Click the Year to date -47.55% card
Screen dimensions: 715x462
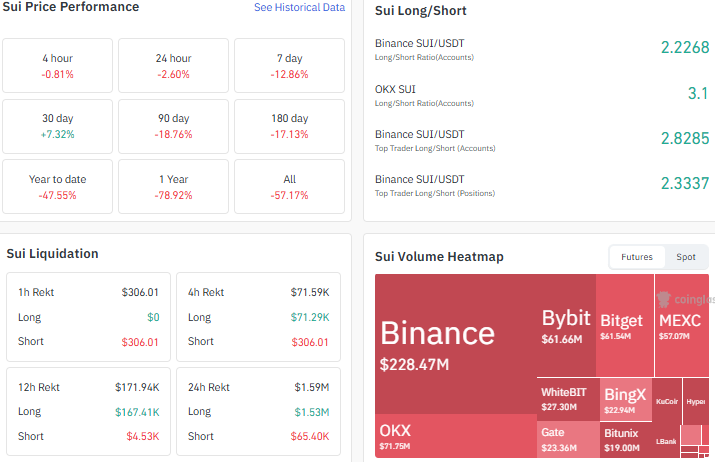pos(57,187)
